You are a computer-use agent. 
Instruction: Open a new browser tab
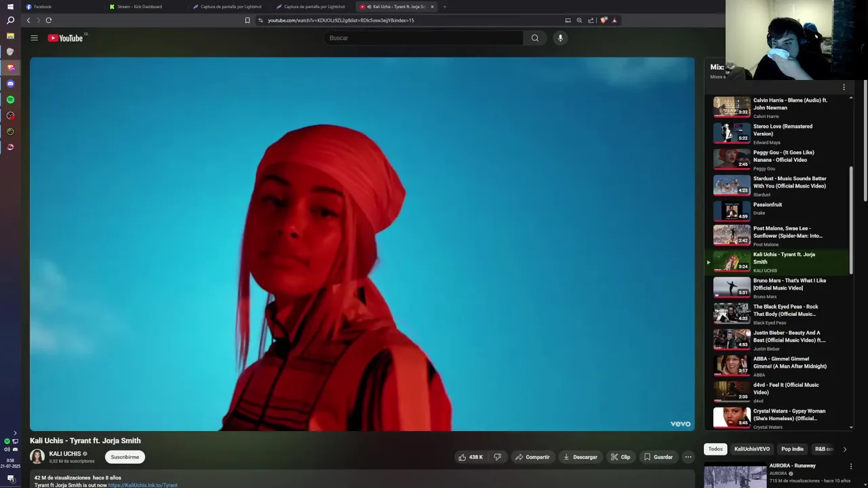[444, 7]
